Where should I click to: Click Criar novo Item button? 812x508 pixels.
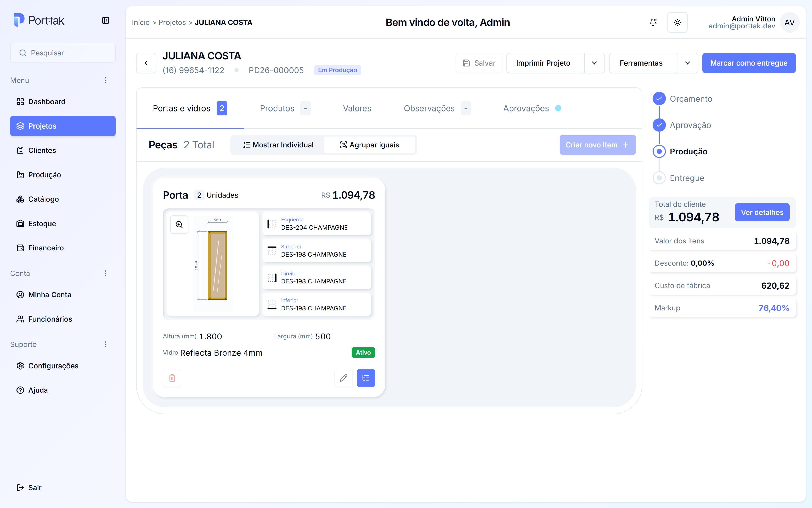[x=597, y=145]
